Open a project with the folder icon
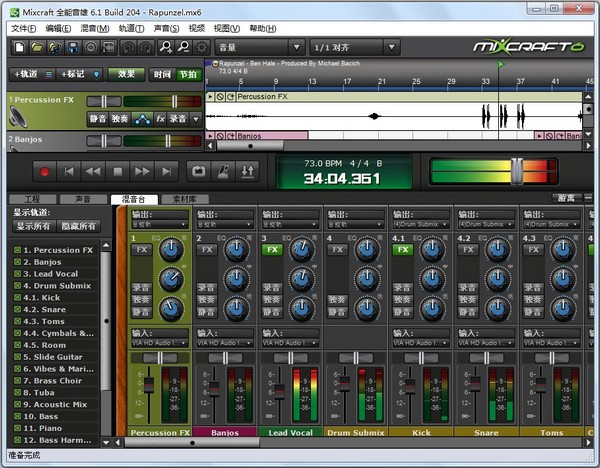The image size is (600, 468). pyautogui.click(x=37, y=47)
